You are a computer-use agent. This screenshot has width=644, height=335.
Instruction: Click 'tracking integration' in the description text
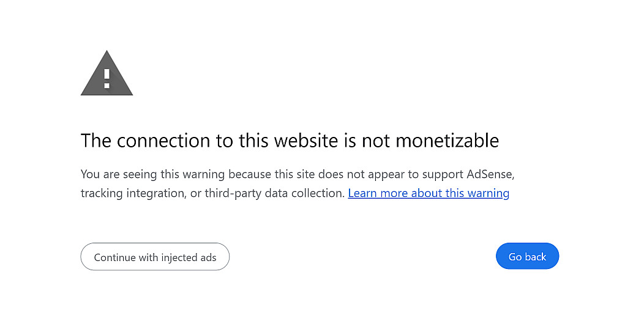(x=133, y=193)
